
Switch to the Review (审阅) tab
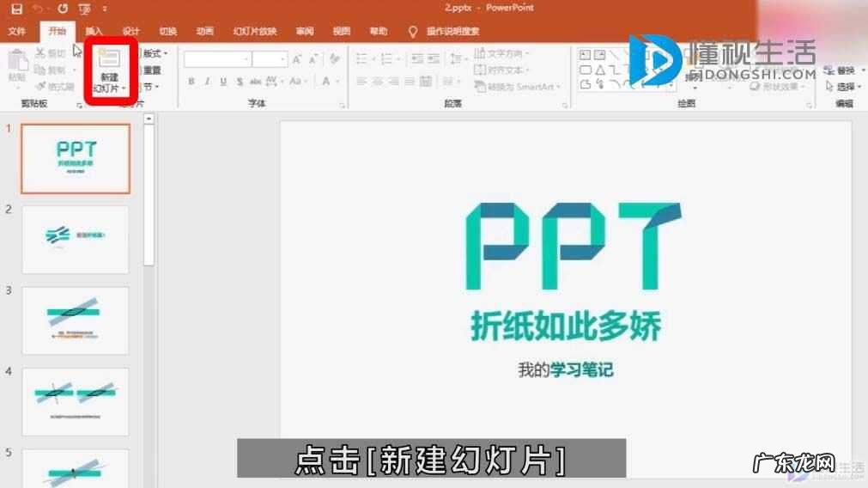305,32
